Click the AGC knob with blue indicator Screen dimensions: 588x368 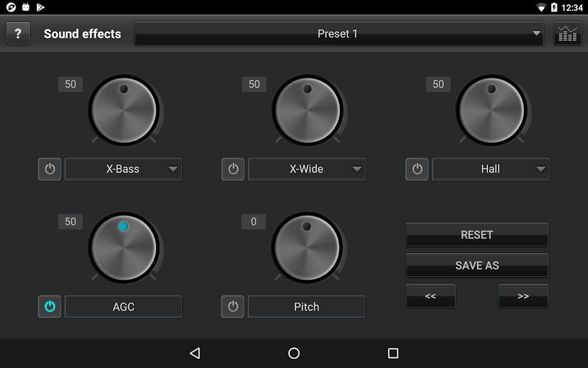[124, 248]
